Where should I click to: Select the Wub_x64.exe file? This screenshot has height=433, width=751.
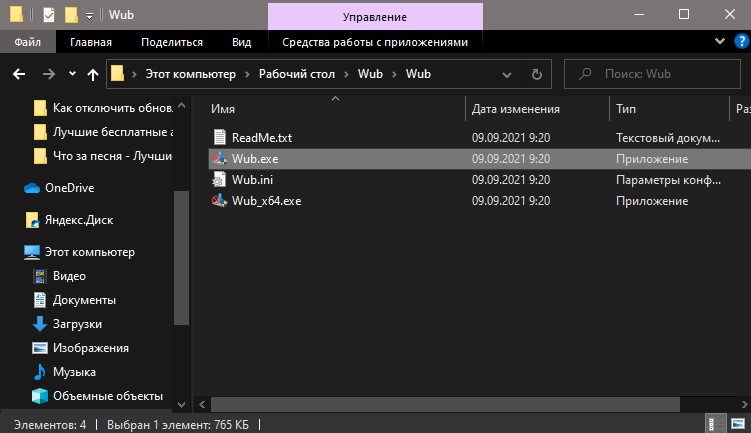tap(267, 201)
